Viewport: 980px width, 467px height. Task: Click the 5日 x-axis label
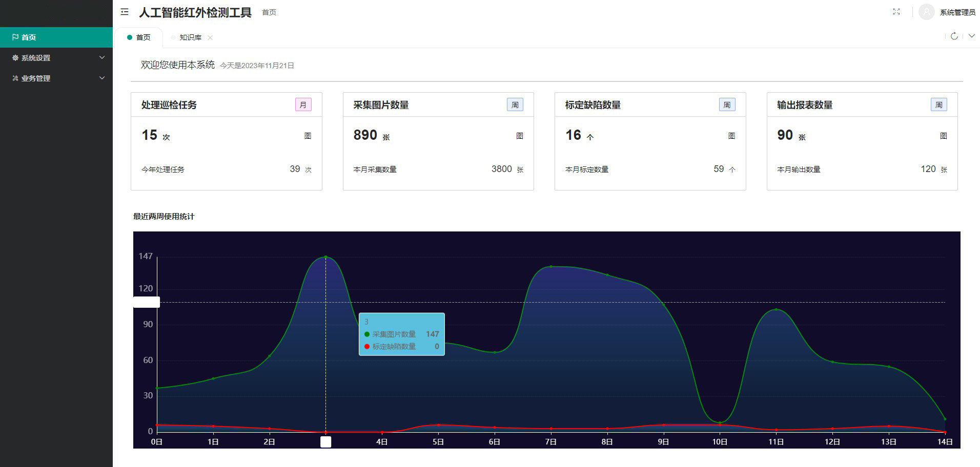point(438,442)
